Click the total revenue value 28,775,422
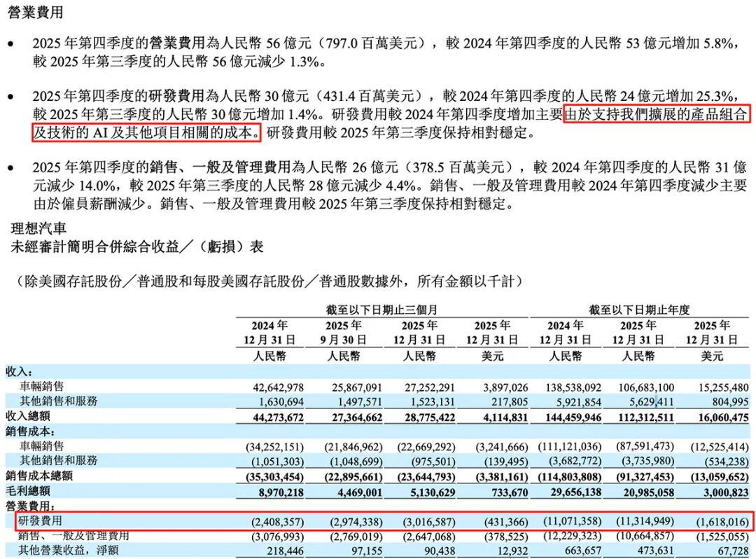 430,417
